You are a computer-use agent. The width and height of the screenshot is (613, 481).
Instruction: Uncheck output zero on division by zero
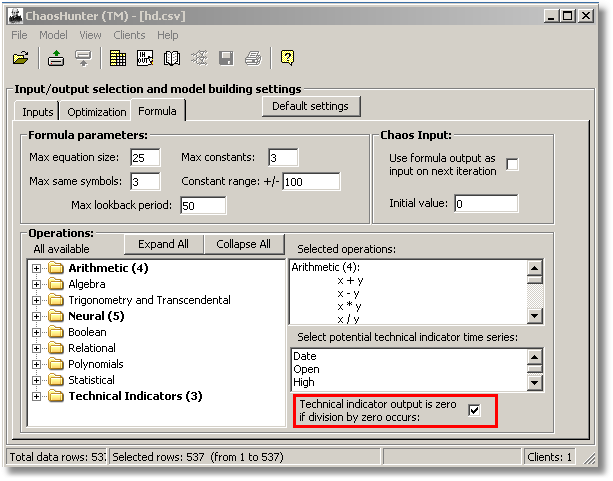point(474,410)
